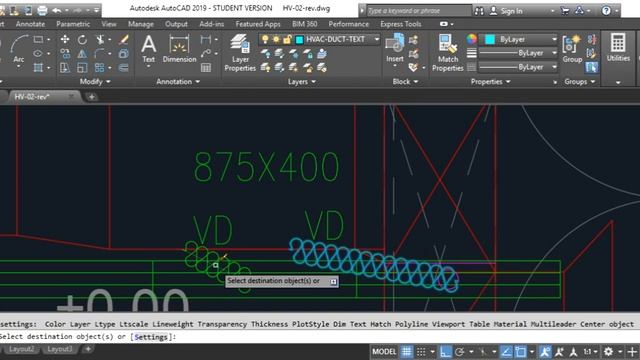This screenshot has width=640, height=360.
Task: Open the HVAC-DUCT-TEXT layer dropdown
Action: click(x=377, y=40)
